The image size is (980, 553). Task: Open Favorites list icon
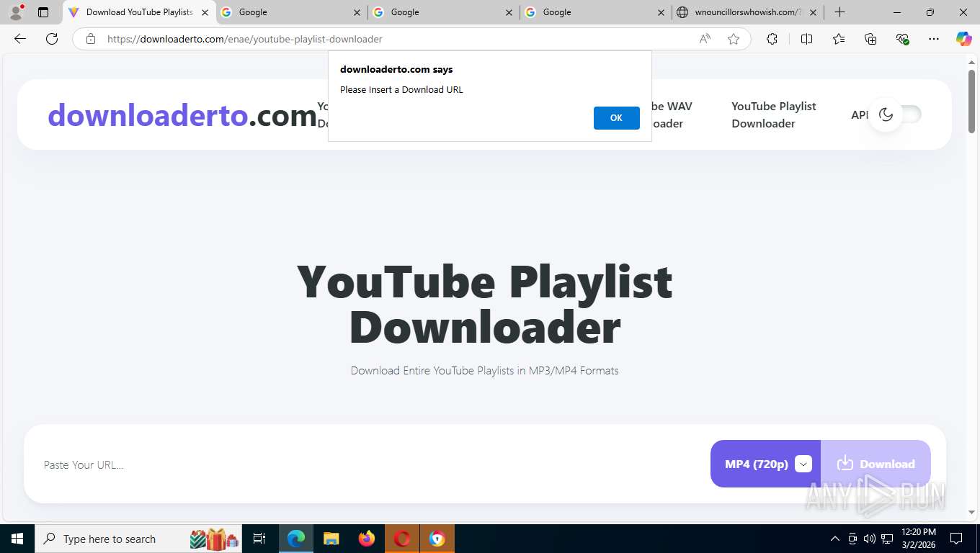click(839, 39)
